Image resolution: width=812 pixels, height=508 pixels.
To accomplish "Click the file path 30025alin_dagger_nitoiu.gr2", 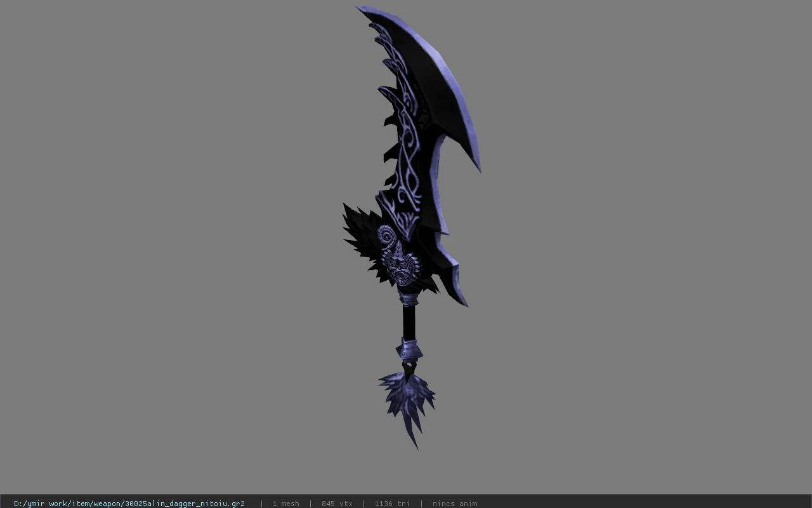I will point(129,504).
